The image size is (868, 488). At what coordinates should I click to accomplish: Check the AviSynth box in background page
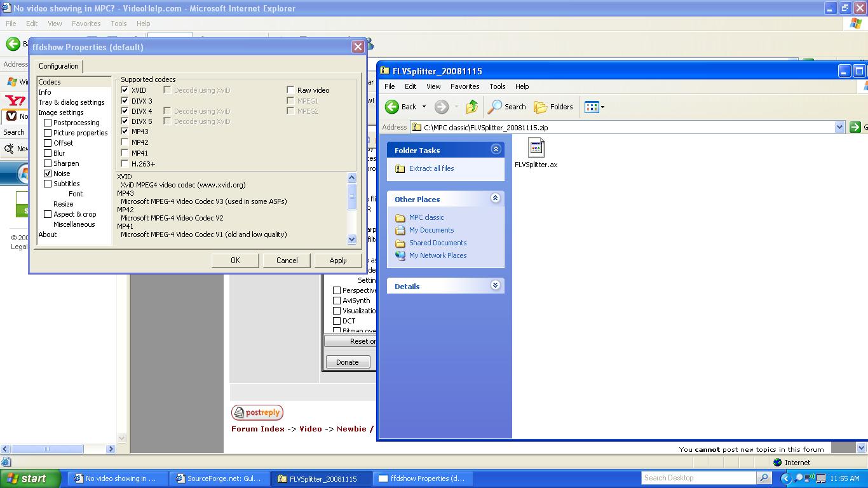(337, 301)
